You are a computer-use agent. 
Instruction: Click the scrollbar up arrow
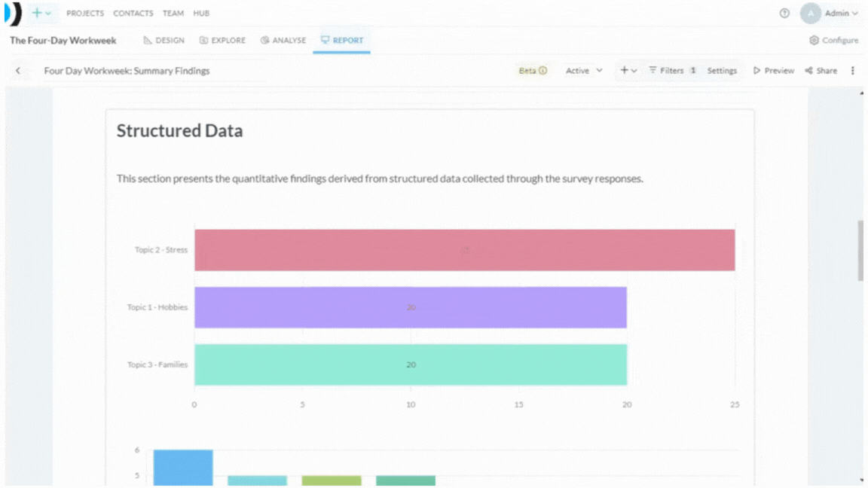coord(861,93)
